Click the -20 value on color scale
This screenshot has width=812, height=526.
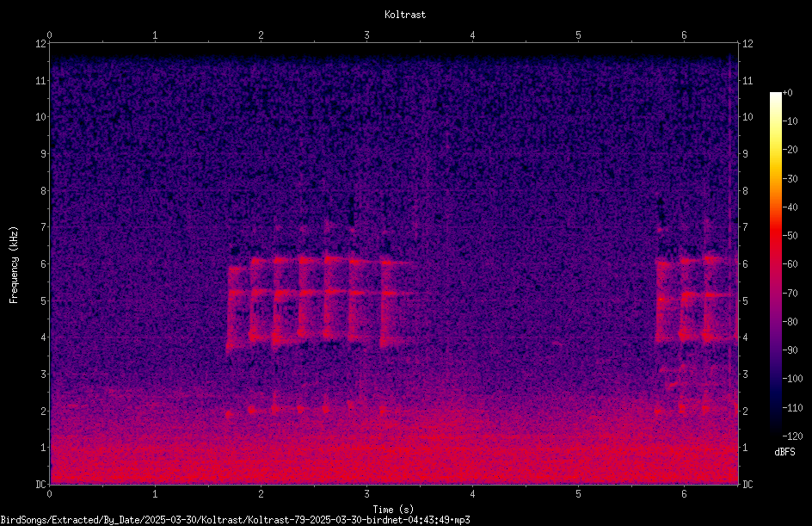coord(790,150)
